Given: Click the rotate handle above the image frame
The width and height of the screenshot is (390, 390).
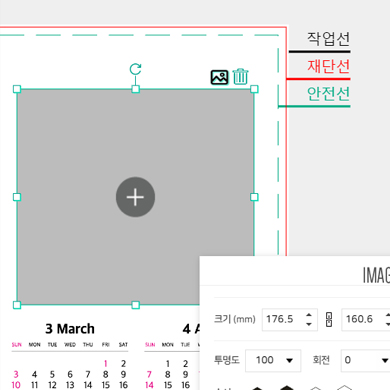Looking at the screenshot, I should [135, 69].
